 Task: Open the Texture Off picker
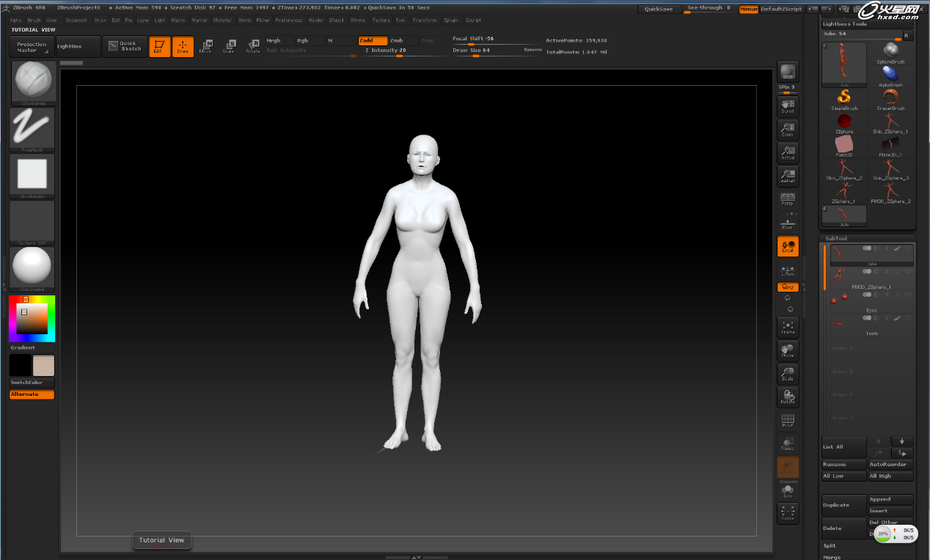click(x=32, y=222)
